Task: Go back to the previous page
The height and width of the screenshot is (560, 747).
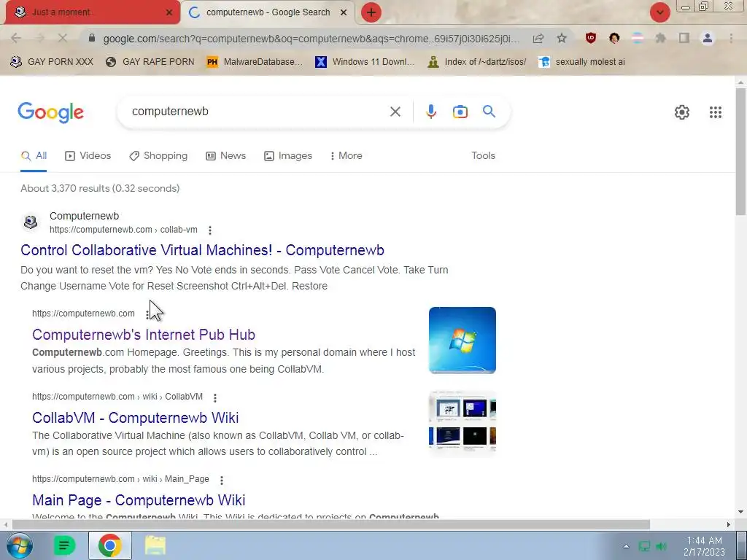Action: click(x=16, y=38)
